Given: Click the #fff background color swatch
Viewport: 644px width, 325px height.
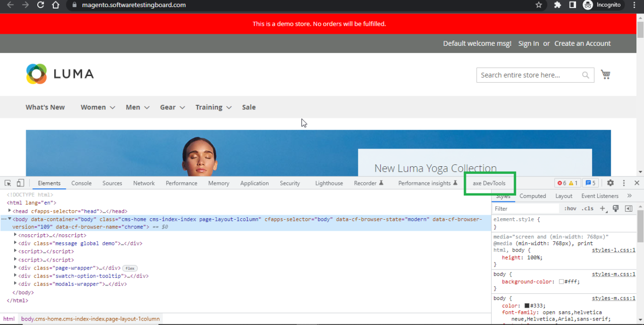Looking at the screenshot, I should point(561,282).
